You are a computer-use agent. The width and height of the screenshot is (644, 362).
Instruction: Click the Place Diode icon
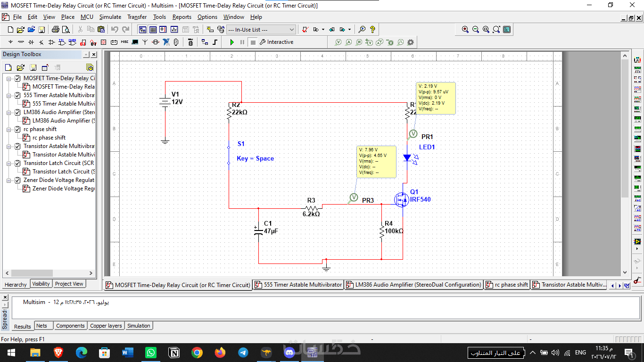pyautogui.click(x=31, y=42)
